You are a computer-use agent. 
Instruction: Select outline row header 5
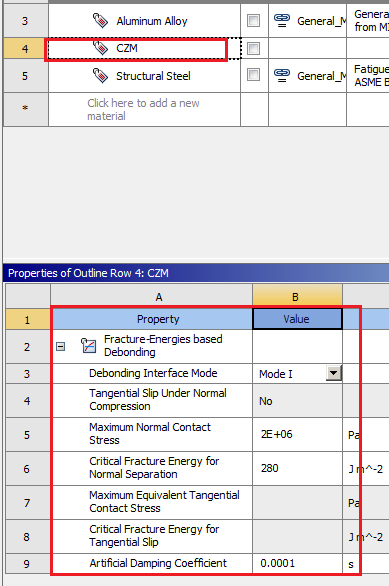[x=25, y=76]
